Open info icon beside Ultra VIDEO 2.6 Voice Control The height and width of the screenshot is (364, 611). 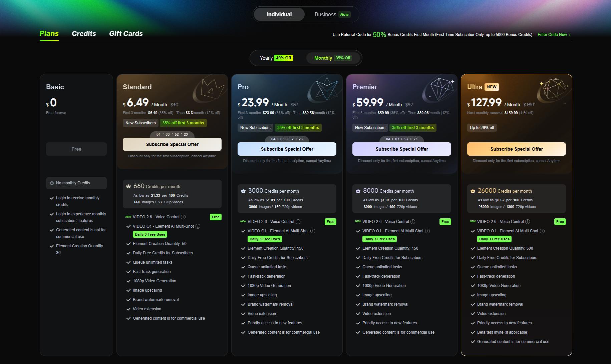click(x=528, y=222)
